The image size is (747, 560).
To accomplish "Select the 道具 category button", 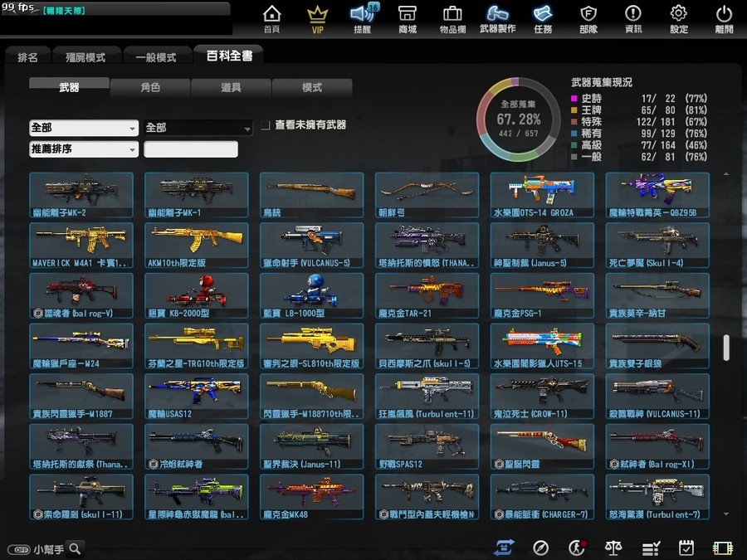I will [231, 88].
